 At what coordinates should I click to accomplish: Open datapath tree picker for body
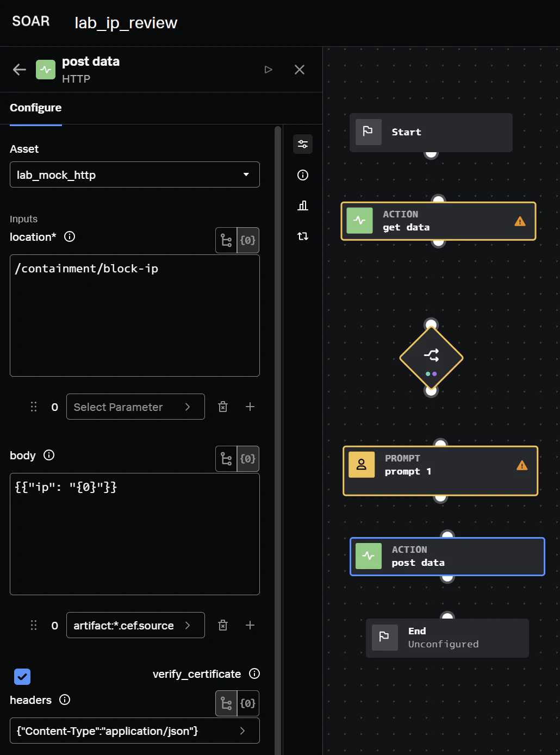coord(227,459)
